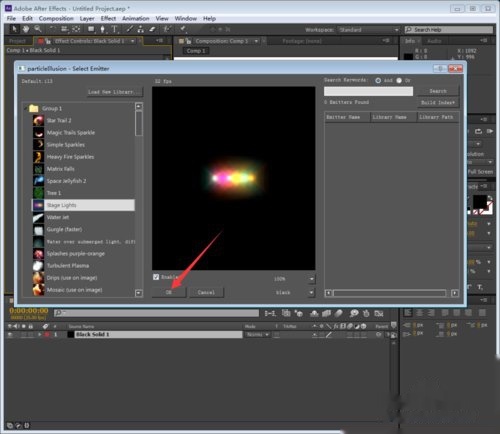This screenshot has height=434, width=500.
Task: Open the Normal blending mode dropdown
Action: click(x=257, y=334)
